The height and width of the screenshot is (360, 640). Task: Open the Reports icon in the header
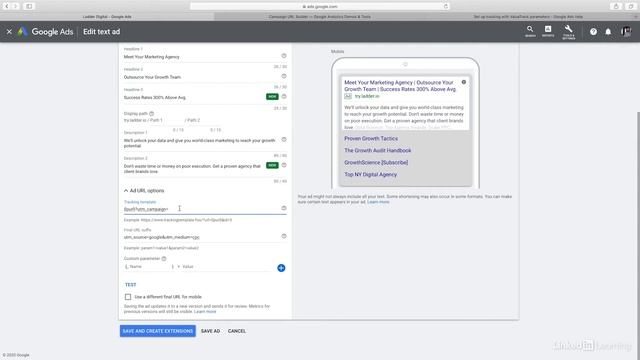point(548,31)
